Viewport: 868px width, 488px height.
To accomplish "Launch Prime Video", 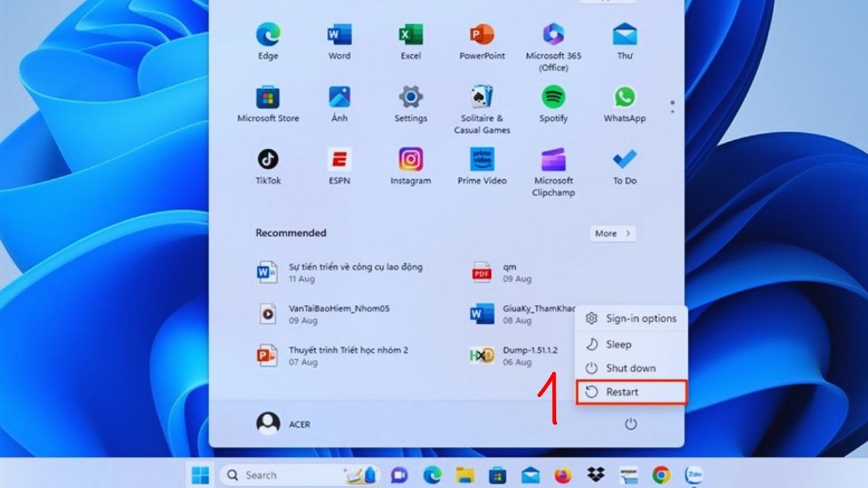I will 481,166.
